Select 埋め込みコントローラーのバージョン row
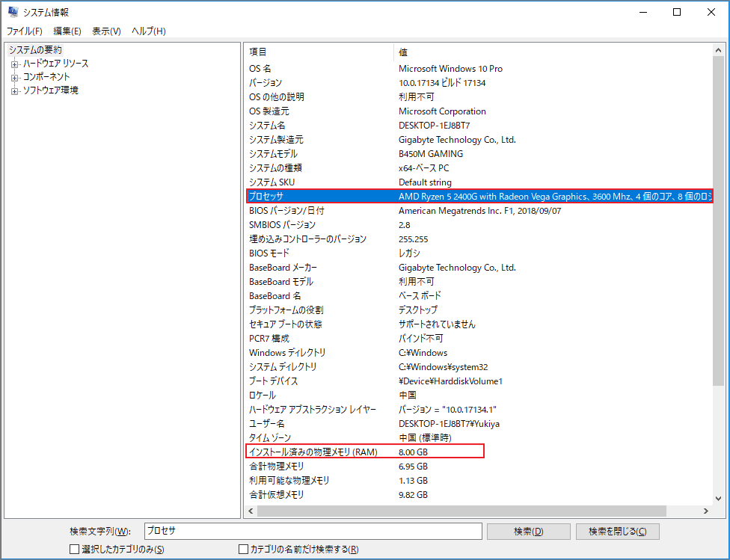The width and height of the screenshot is (730, 560). [479, 239]
